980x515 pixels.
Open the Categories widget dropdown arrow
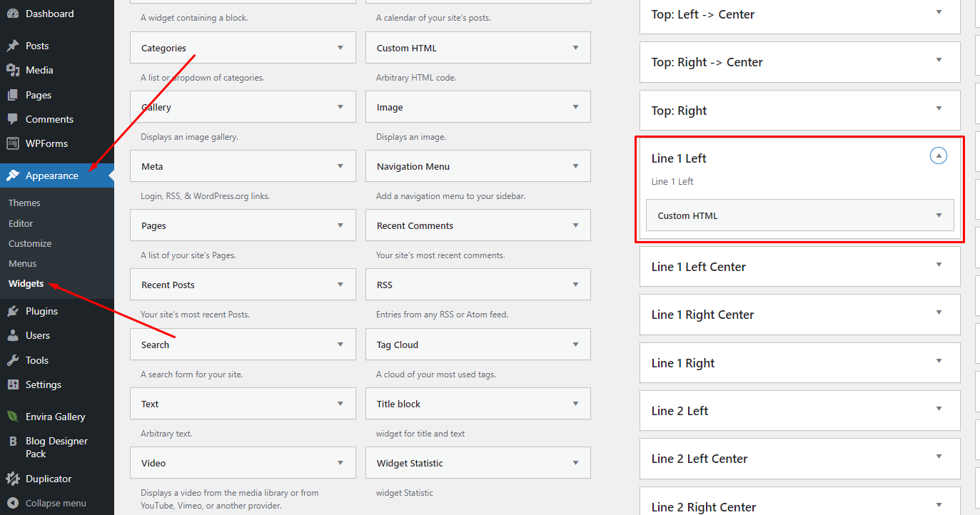tap(340, 48)
